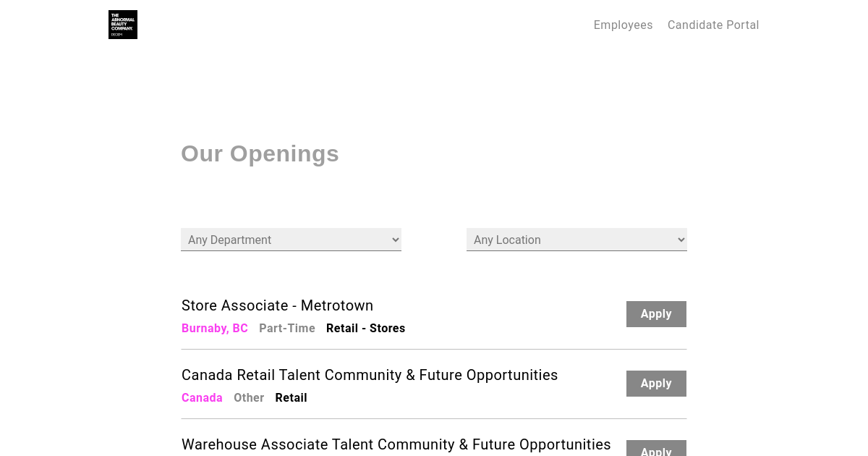Click the Part-Time employment type label
This screenshot has height=456, width=868.
287,329
